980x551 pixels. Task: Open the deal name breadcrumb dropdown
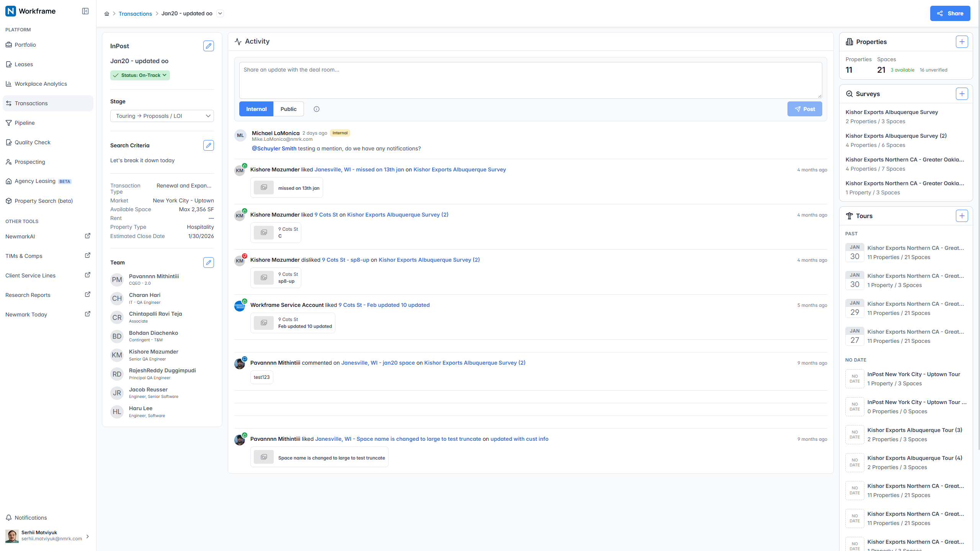[x=220, y=13]
